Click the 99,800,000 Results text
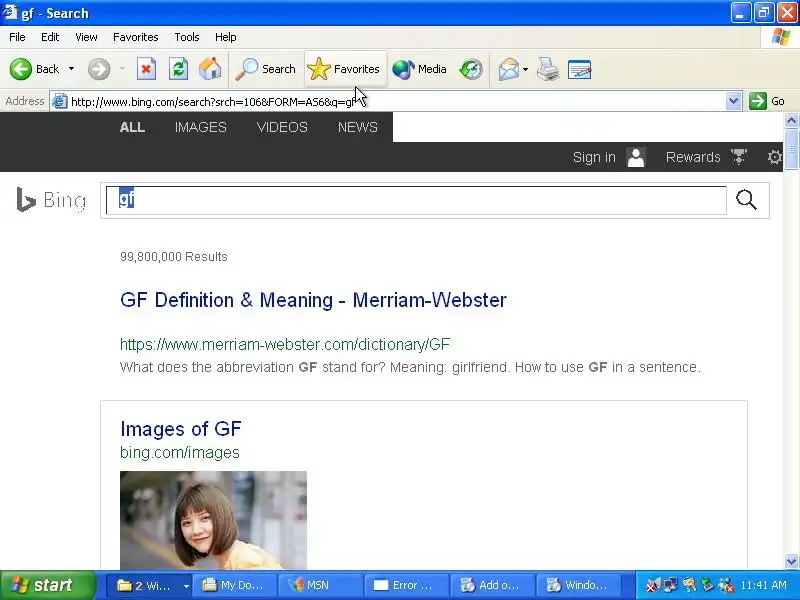This screenshot has width=800, height=600. coord(174,257)
